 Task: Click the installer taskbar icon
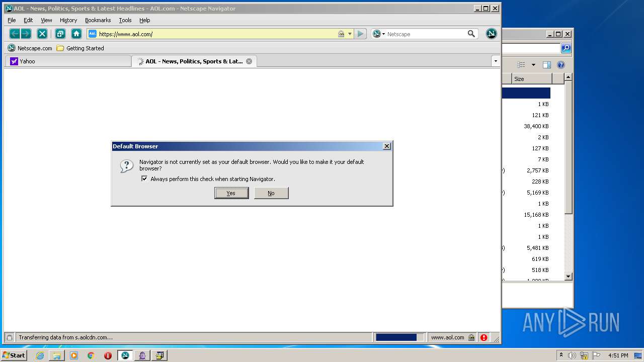[159, 355]
